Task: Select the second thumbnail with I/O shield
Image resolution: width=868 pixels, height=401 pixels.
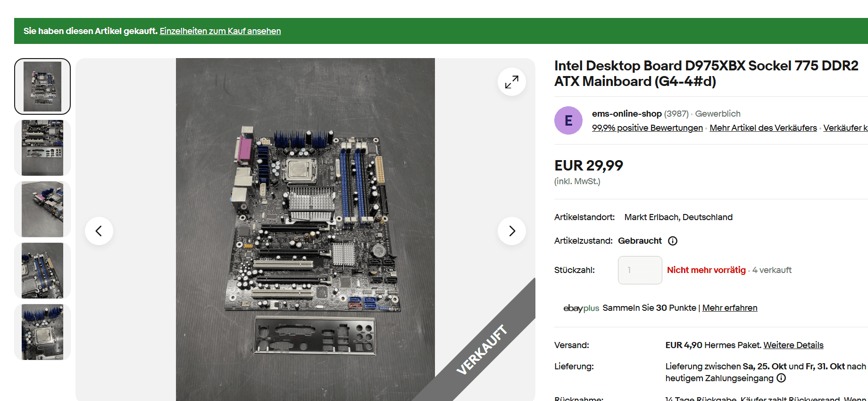Action: (42, 148)
